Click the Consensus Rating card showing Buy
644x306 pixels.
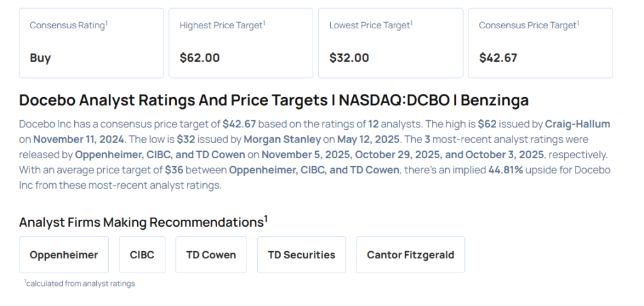(x=91, y=43)
